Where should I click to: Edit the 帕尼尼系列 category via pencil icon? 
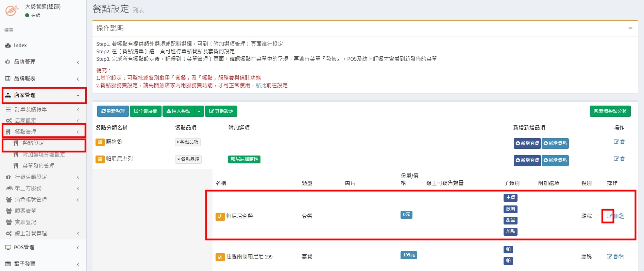(x=616, y=159)
